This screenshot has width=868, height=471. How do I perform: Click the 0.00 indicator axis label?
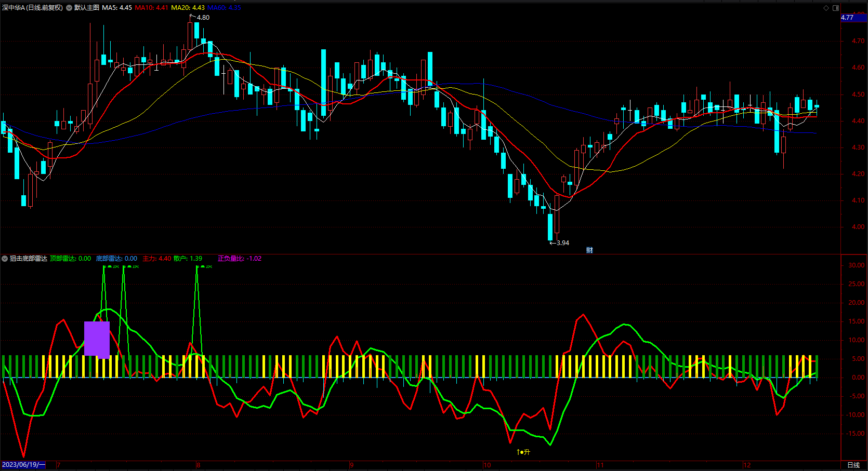pyautogui.click(x=858, y=378)
